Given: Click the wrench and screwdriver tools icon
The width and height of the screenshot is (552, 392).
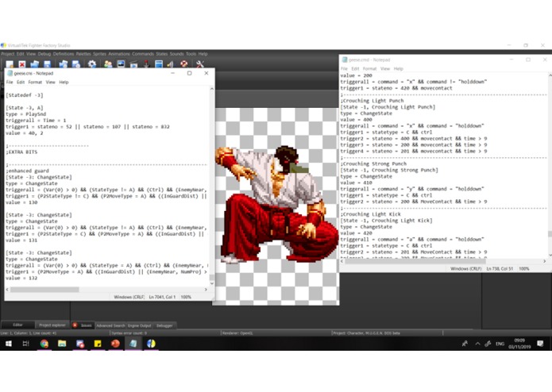Looking at the screenshot, I should 200,64.
